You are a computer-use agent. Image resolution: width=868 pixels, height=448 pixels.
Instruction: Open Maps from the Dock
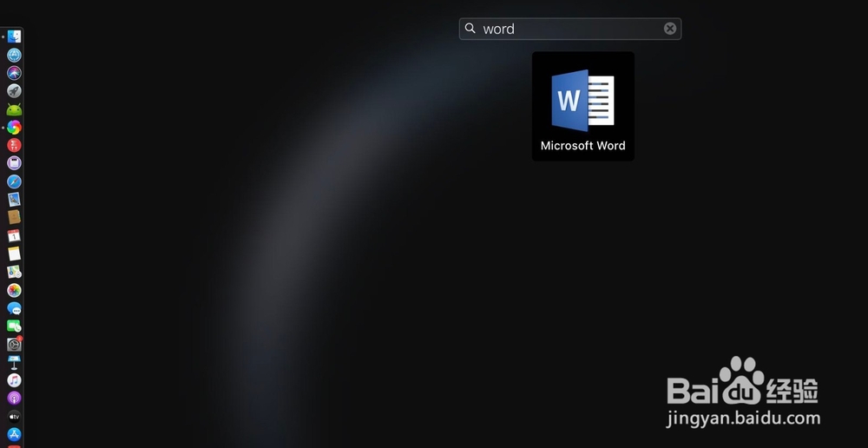[x=15, y=272]
